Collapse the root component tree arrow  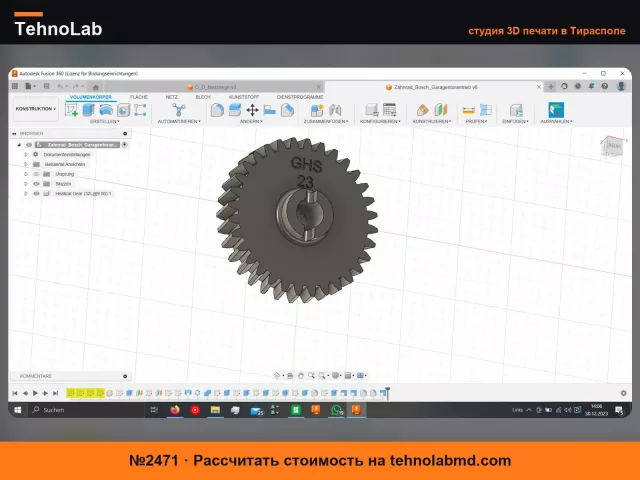tap(19, 144)
